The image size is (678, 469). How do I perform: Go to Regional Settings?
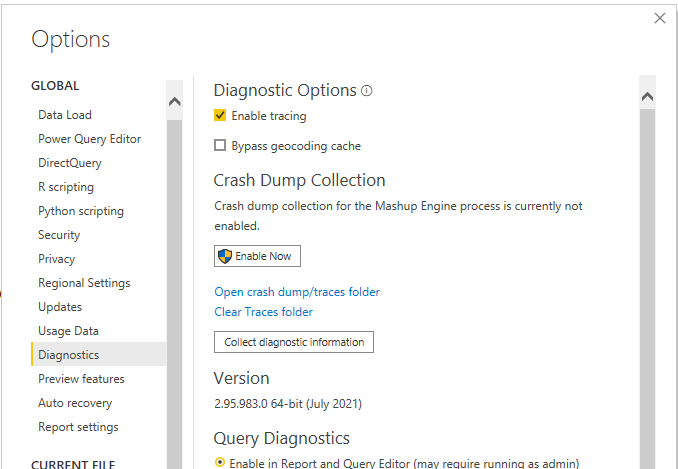pyautogui.click(x=84, y=283)
